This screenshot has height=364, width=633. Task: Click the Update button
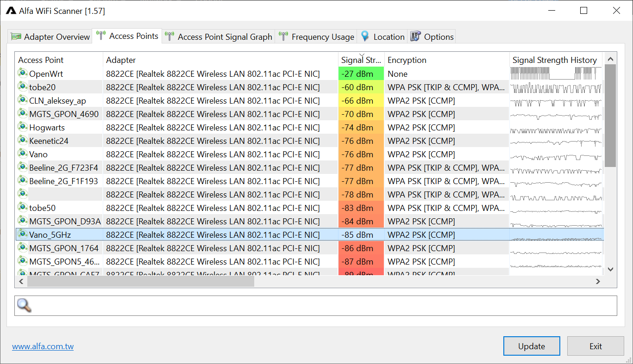click(532, 346)
